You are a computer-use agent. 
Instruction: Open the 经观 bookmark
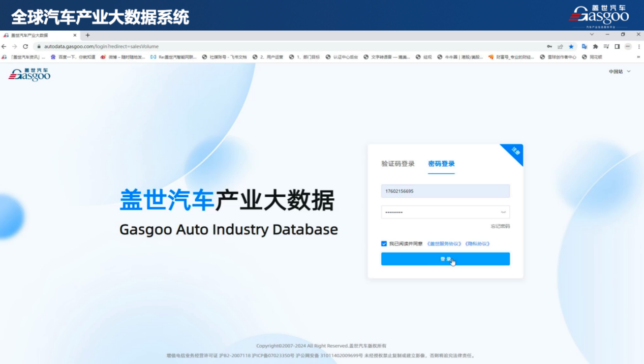click(423, 57)
